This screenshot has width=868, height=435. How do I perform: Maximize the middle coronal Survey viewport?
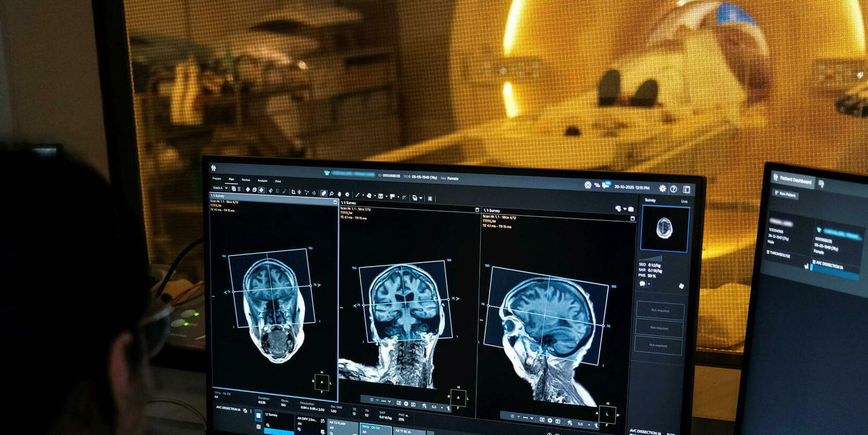477,210
